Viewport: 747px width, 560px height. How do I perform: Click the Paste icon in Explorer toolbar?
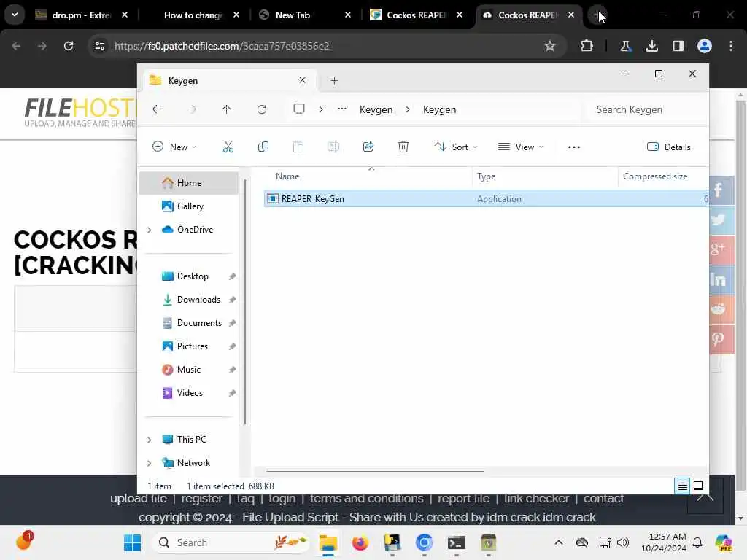coord(298,147)
